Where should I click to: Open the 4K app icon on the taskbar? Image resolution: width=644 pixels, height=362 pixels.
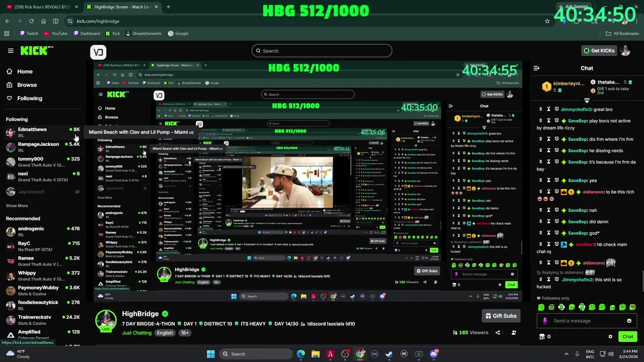coord(404,354)
